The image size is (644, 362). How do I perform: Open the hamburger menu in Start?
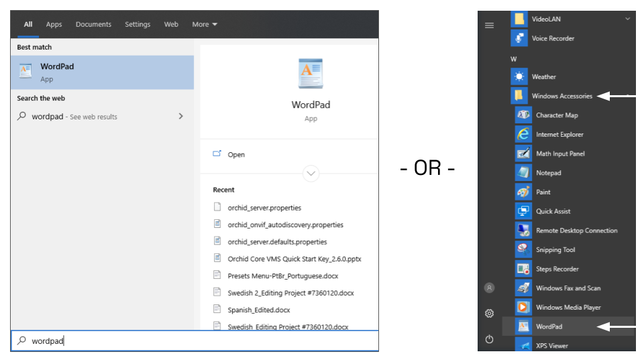click(x=490, y=25)
